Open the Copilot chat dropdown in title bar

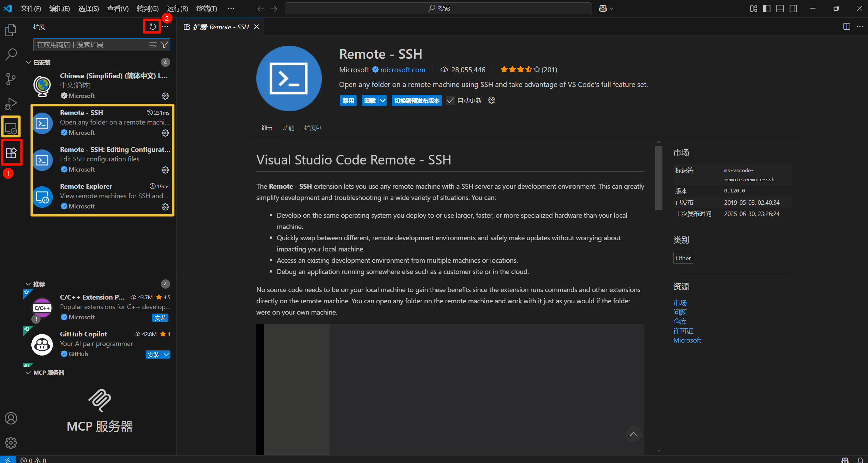click(x=611, y=9)
